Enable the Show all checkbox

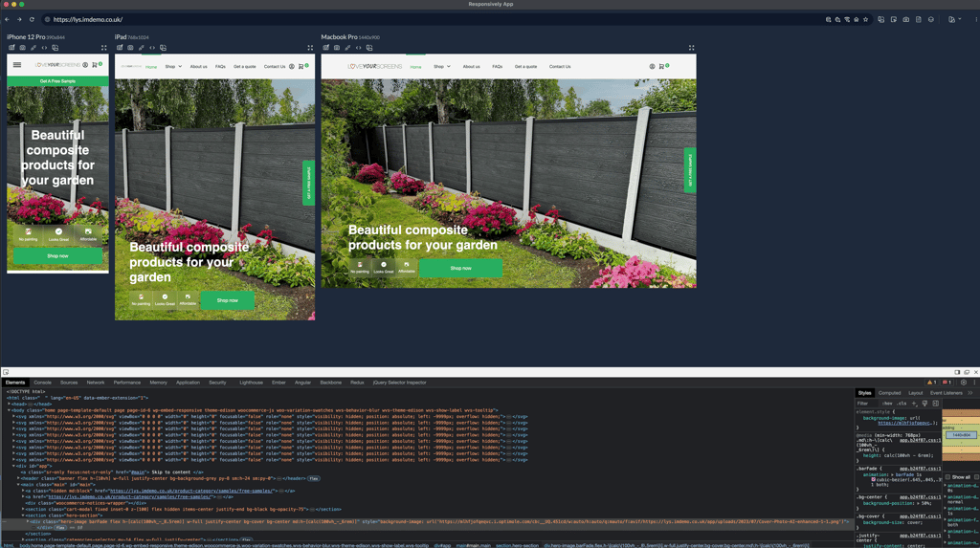[x=948, y=477]
